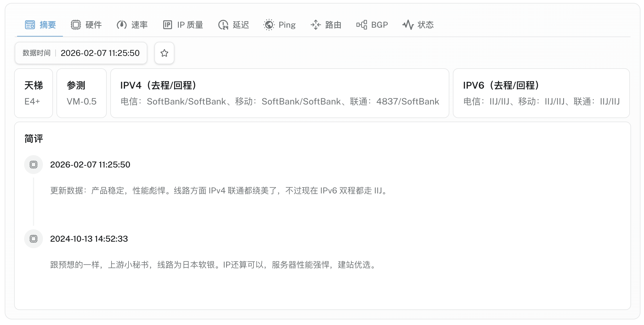This screenshot has height=325, width=644.
Task: Click the Ping globe icon
Action: (269, 25)
